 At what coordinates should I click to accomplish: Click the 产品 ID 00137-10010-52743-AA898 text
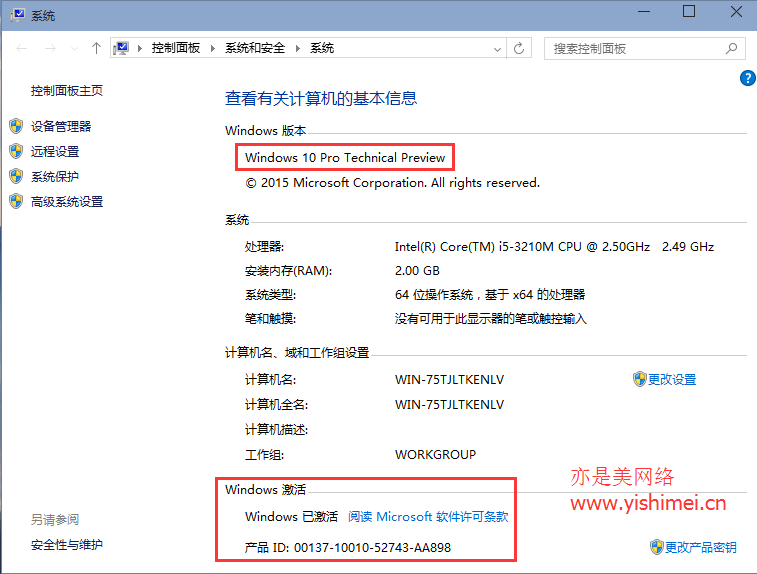348,547
